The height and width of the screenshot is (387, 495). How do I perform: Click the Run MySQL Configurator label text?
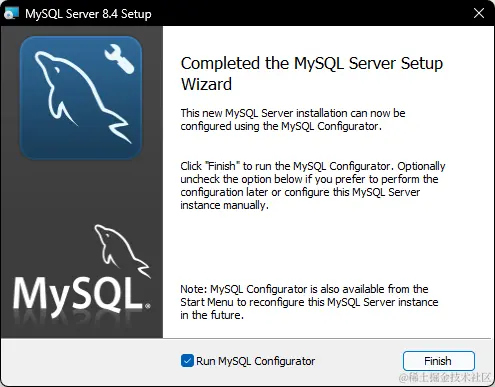point(255,361)
